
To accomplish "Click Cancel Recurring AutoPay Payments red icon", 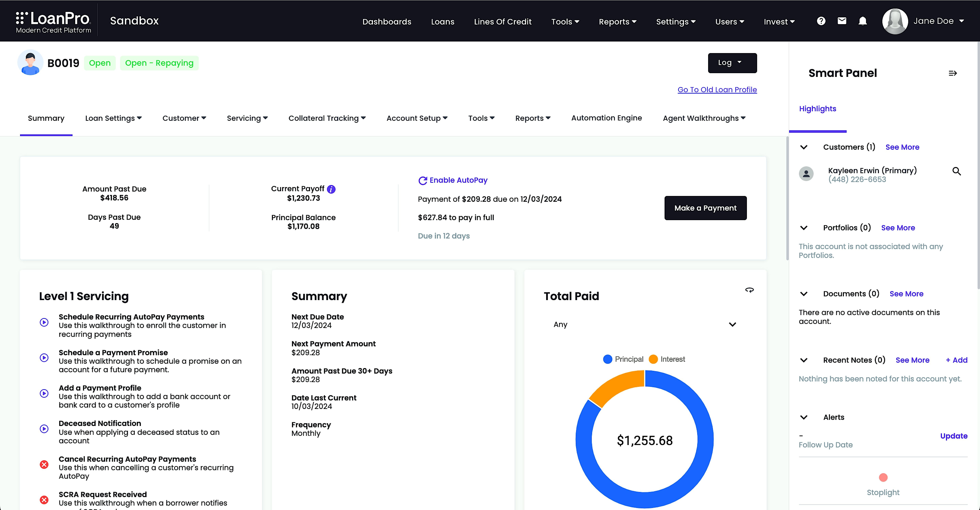I will [x=44, y=464].
